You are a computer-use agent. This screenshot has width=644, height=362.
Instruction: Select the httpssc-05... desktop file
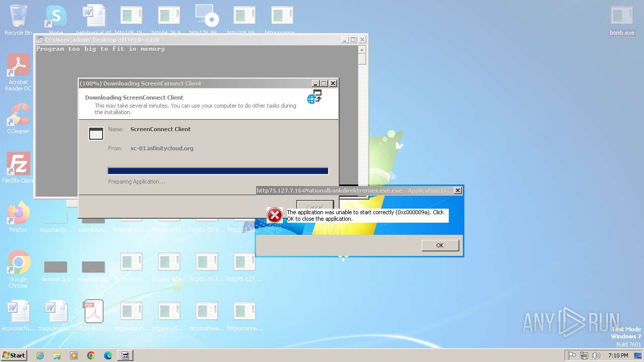(x=169, y=315)
